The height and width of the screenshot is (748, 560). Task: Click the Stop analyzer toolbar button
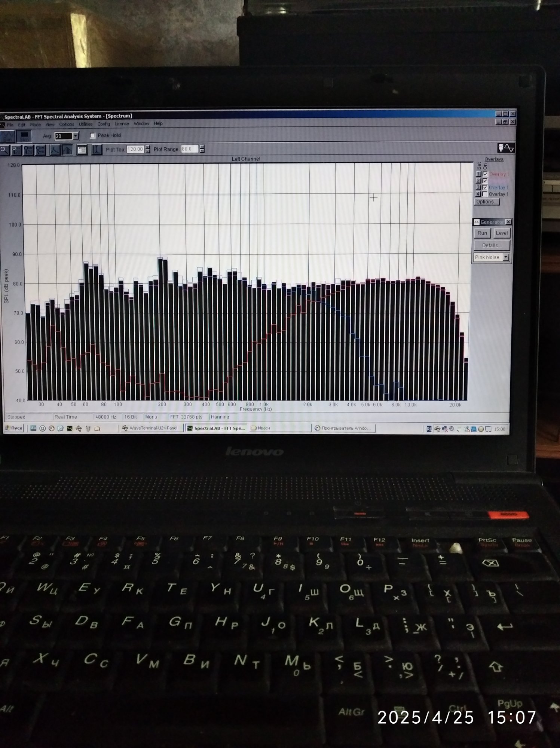click(x=24, y=136)
